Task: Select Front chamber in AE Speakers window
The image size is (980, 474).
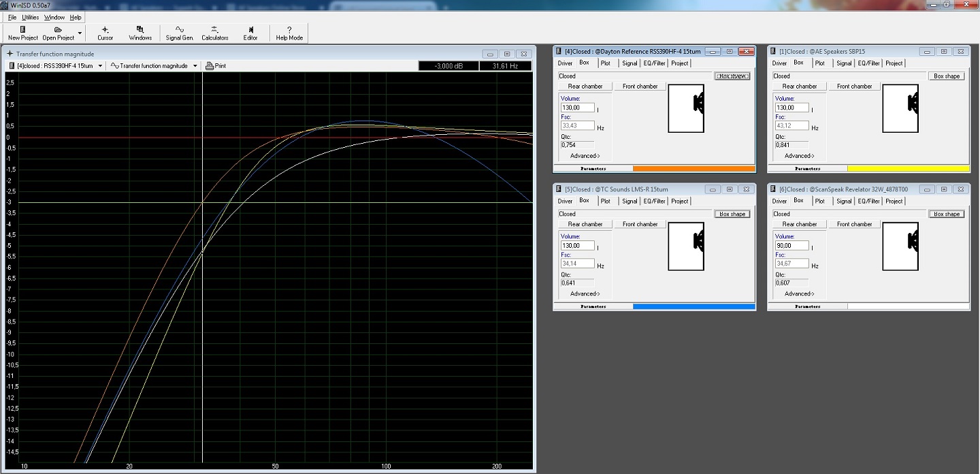Action: pos(854,86)
